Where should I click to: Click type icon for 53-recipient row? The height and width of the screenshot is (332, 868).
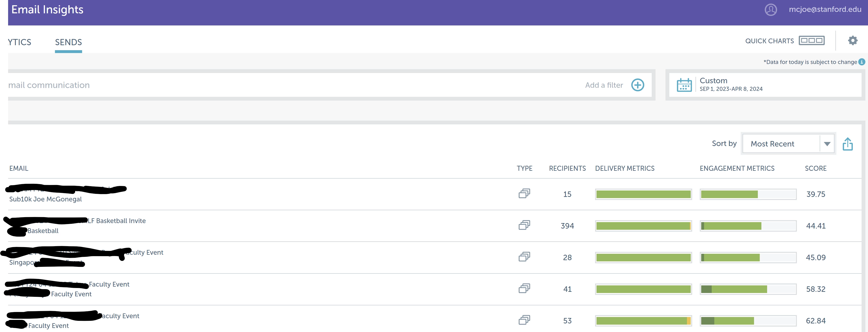(x=524, y=320)
